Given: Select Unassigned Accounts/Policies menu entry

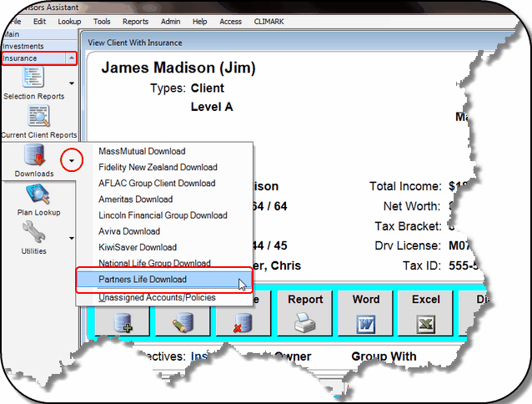Looking at the screenshot, I should (x=157, y=297).
